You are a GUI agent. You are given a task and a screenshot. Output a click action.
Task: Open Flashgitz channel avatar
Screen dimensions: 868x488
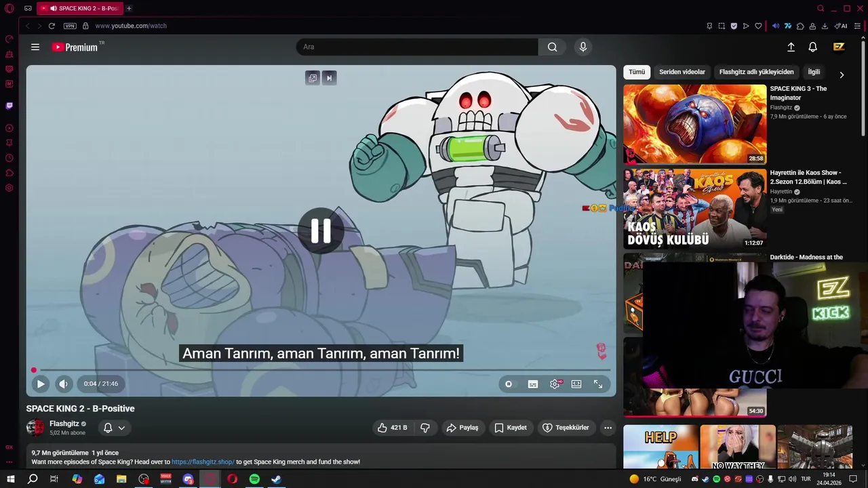(x=35, y=428)
